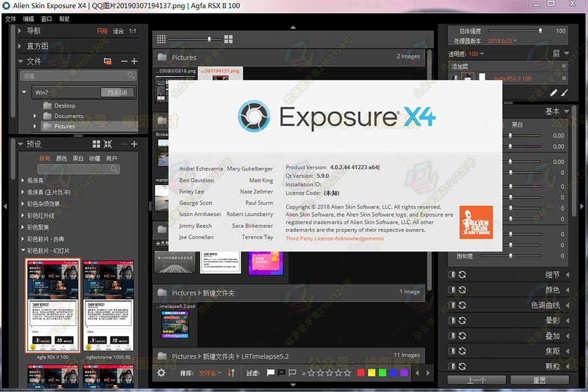
Task: Click the 重置 button
Action: click(x=540, y=380)
